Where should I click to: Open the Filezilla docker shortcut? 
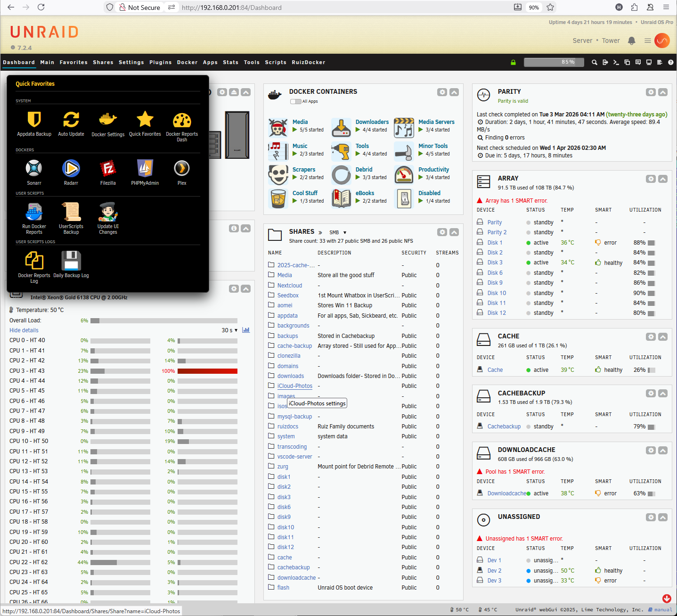[108, 168]
